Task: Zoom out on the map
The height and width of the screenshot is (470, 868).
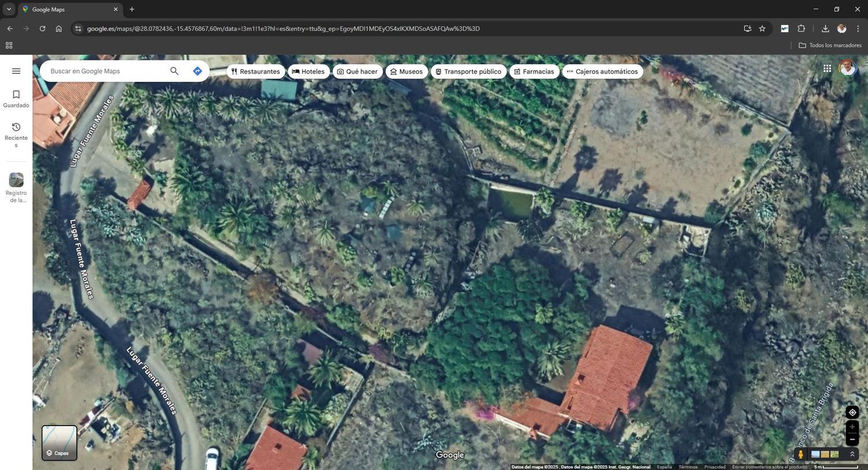Action: pos(852,439)
